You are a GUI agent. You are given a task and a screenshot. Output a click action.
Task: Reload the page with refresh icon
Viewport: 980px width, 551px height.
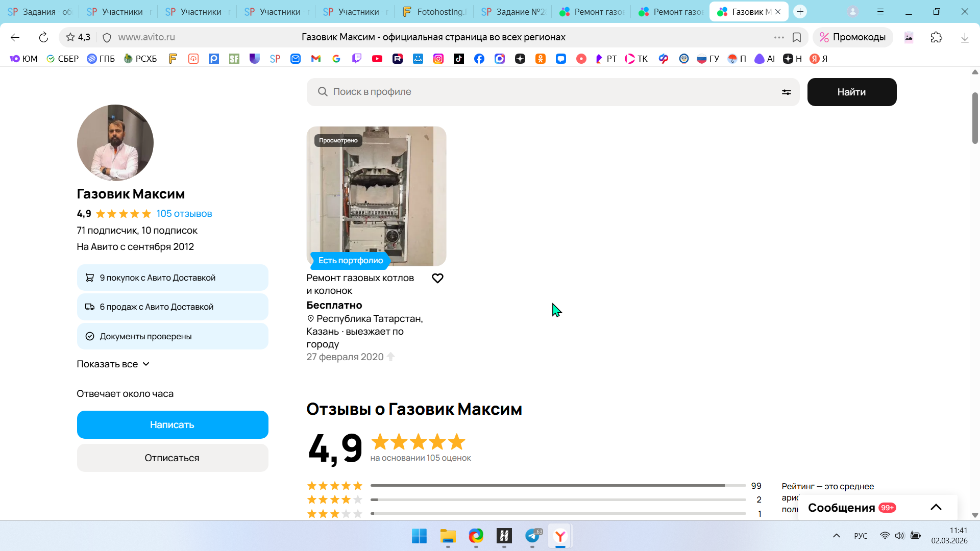[43, 37]
